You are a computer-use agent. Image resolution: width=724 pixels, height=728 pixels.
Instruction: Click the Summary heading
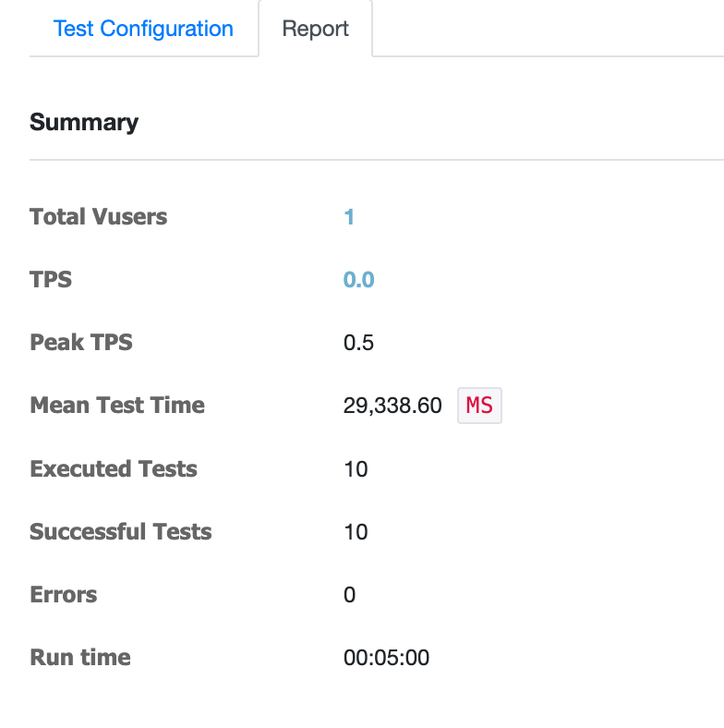point(84,123)
